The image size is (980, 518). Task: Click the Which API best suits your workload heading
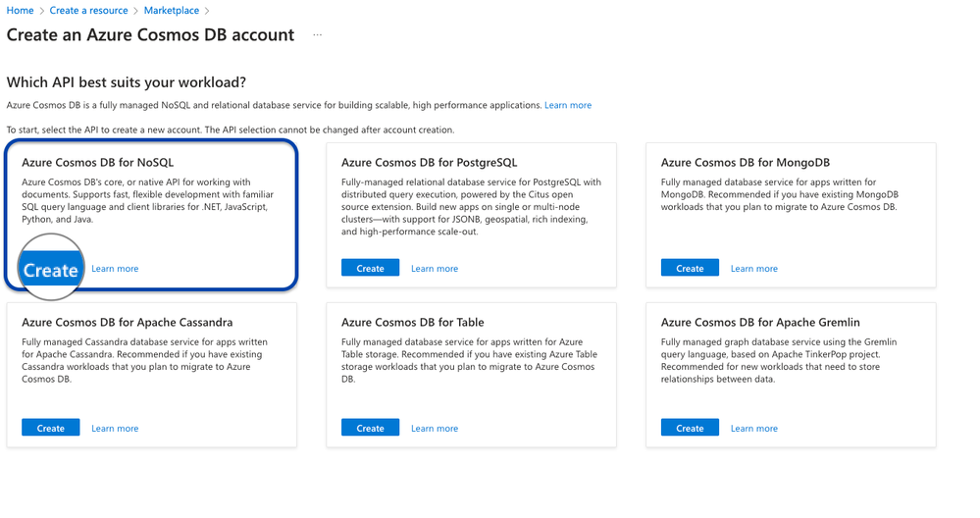pyautogui.click(x=127, y=82)
